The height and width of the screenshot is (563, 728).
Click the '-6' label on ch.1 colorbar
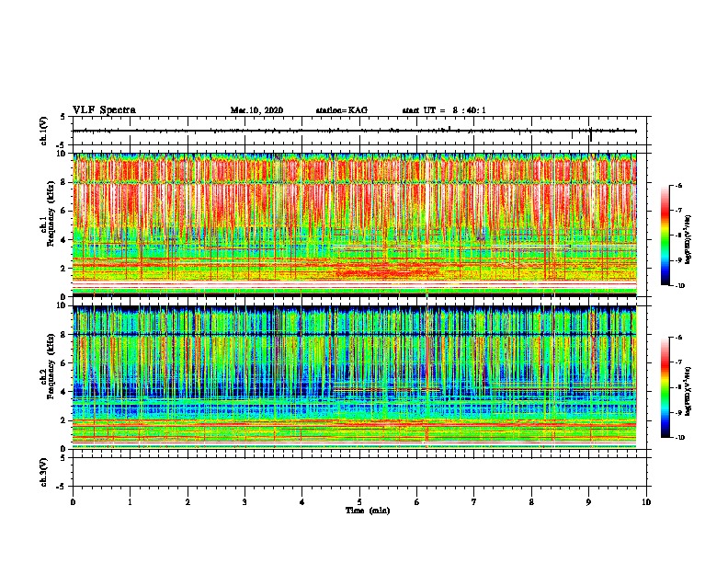(677, 186)
